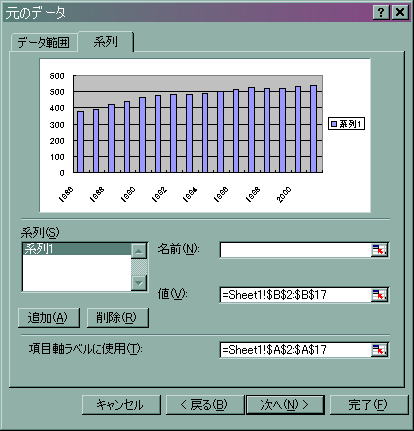
Task: Finish the wizard with 完了 button
Action: 369,405
